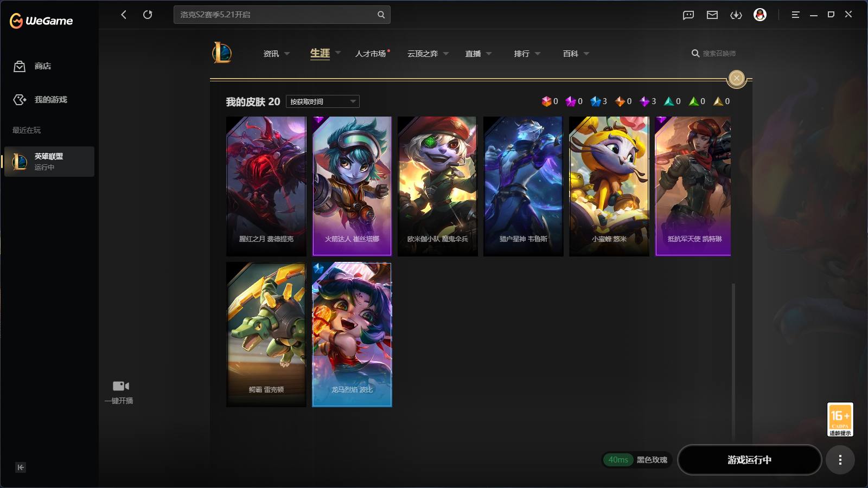Image resolution: width=868 pixels, height=488 pixels.
Task: Switch to the 生涯 tab
Action: (x=320, y=53)
